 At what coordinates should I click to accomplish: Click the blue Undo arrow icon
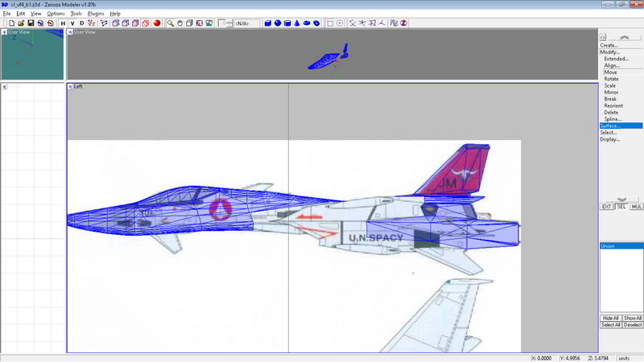pos(40,23)
